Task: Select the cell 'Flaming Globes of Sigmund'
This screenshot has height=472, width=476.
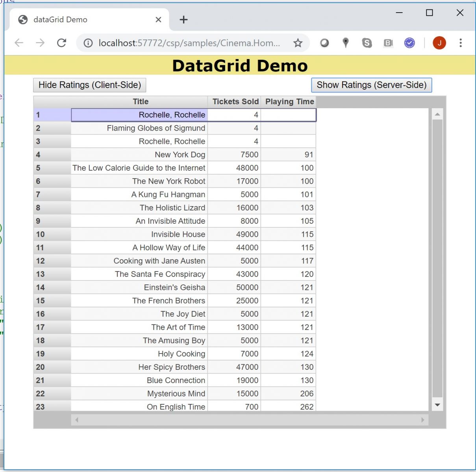Action: point(139,128)
